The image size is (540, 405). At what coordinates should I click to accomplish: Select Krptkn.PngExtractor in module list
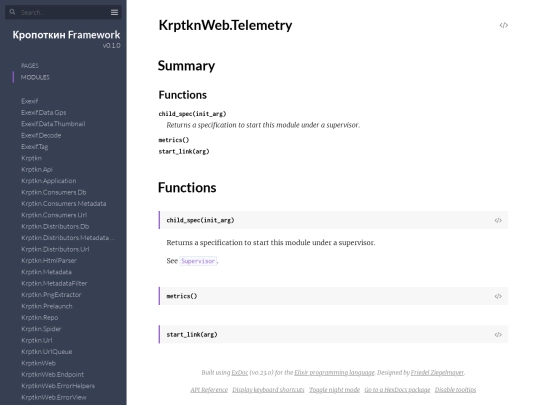coord(51,295)
